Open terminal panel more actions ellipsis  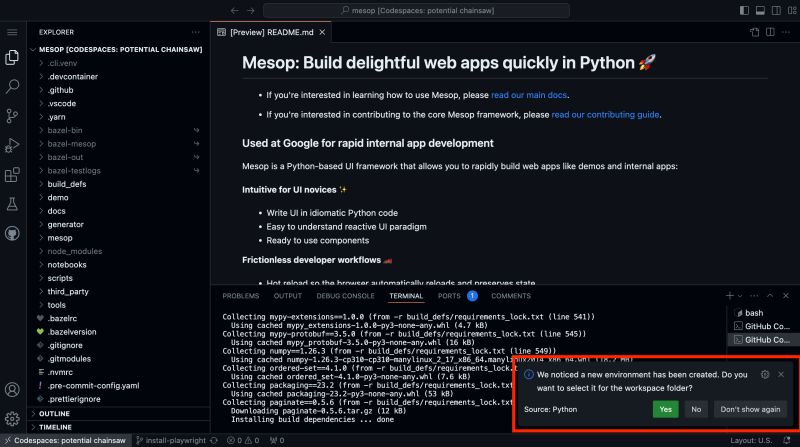pyautogui.click(x=754, y=295)
